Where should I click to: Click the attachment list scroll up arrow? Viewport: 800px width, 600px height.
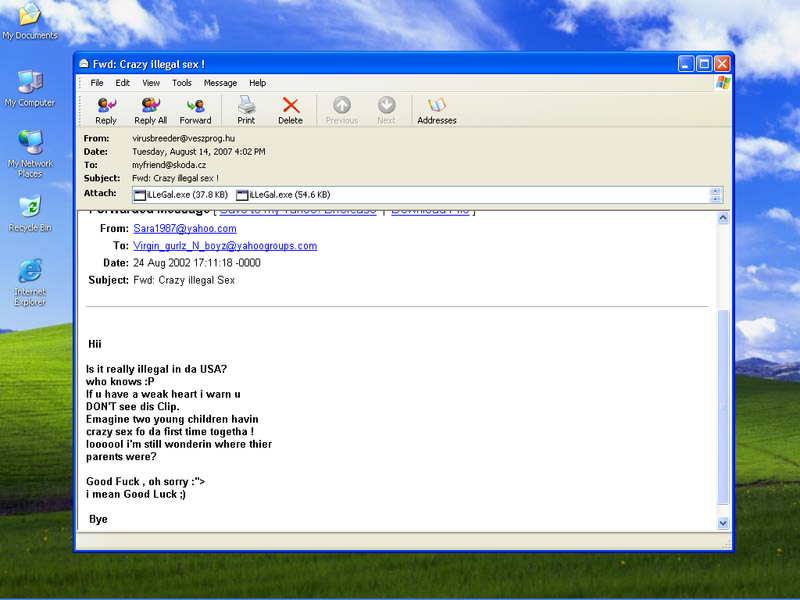[715, 191]
